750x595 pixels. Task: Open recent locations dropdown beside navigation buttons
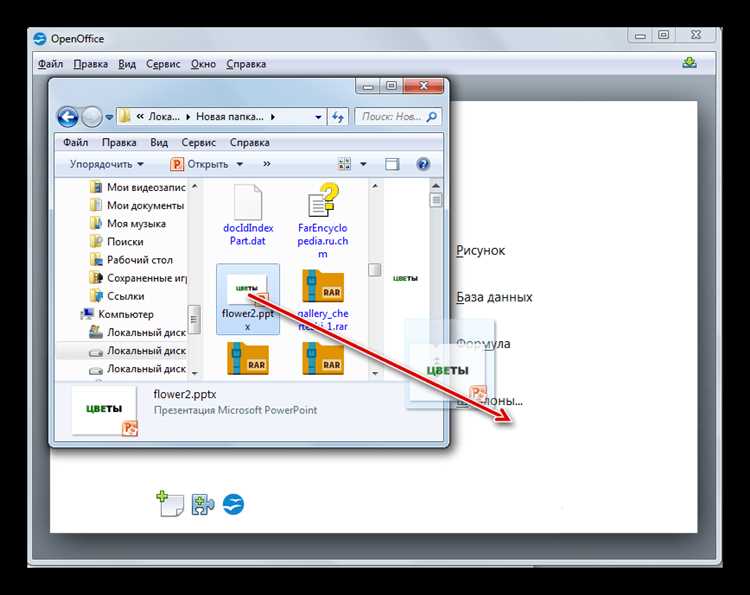point(109,117)
